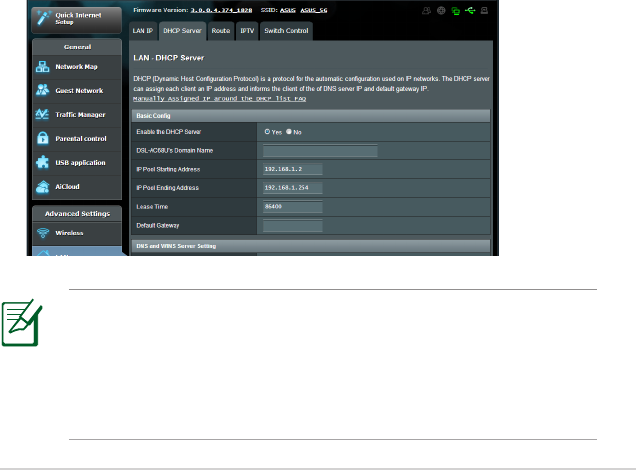Click the green USB status icon
The width and height of the screenshot is (636, 470).
[470, 11]
